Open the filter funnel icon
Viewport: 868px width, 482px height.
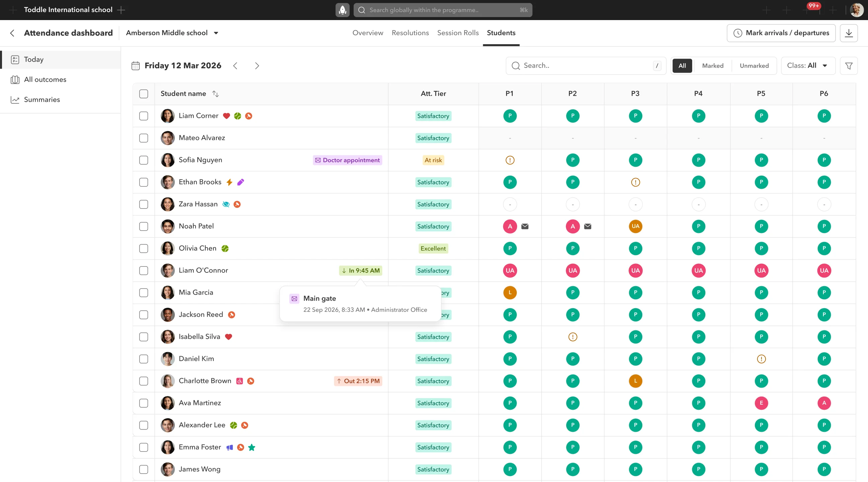849,66
